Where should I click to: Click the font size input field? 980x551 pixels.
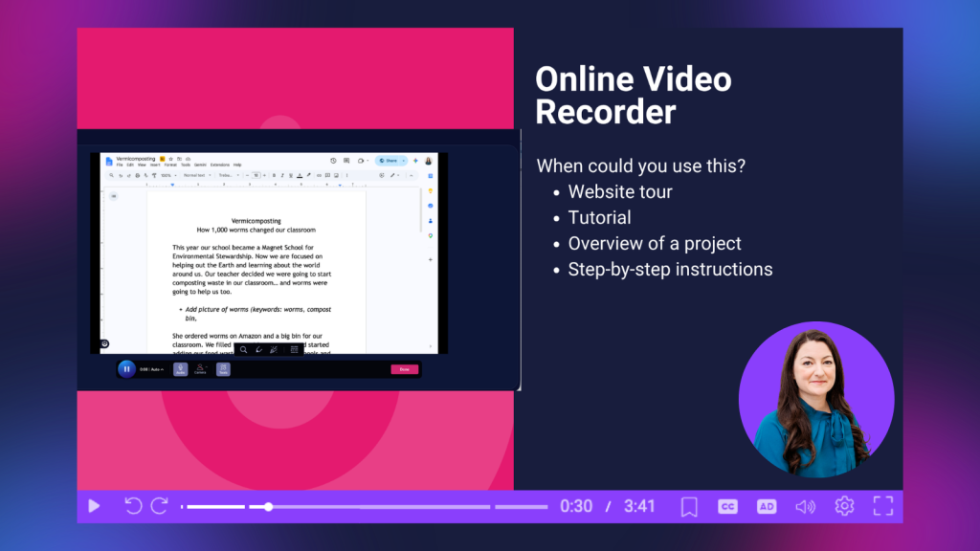(x=256, y=176)
